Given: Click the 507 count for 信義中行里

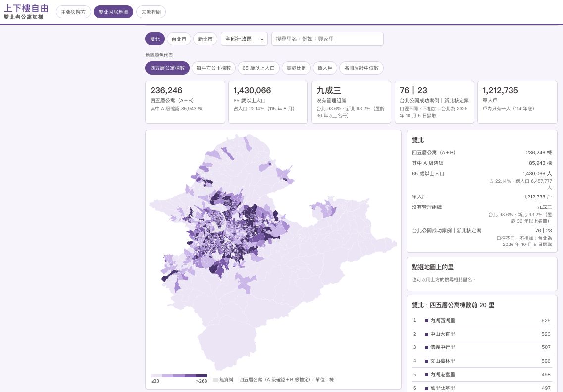Looking at the screenshot, I should (546, 347).
